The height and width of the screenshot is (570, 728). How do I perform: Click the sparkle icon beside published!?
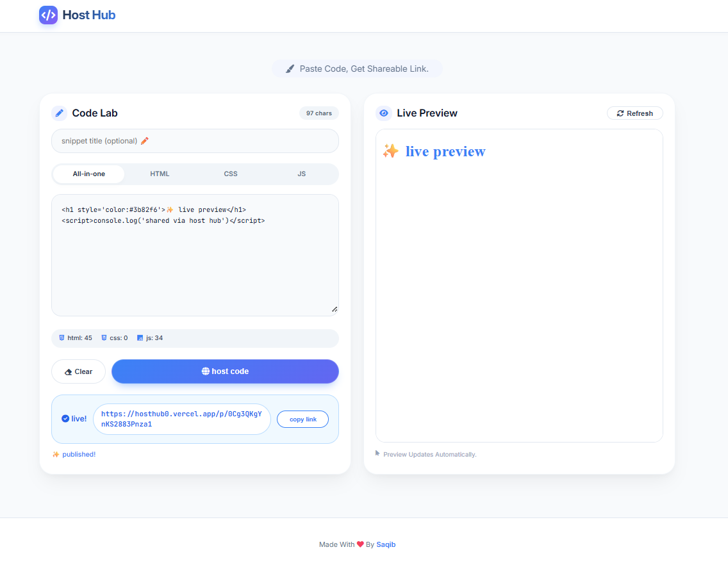[56, 455]
